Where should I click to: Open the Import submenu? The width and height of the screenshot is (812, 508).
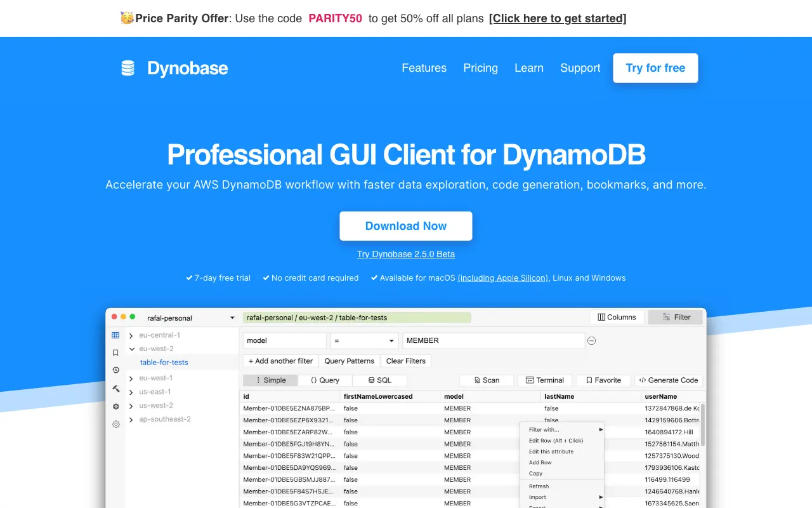point(562,497)
